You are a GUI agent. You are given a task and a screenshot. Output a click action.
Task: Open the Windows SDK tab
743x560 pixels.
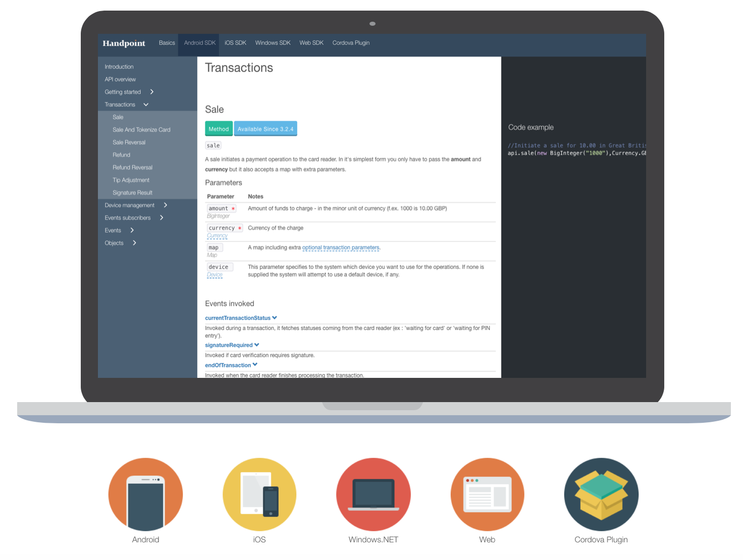(273, 43)
